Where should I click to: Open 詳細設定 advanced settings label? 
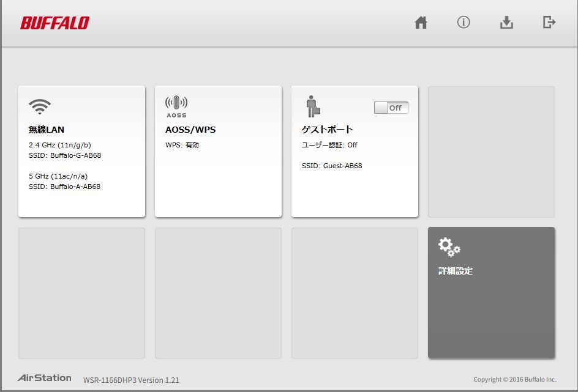tap(456, 271)
